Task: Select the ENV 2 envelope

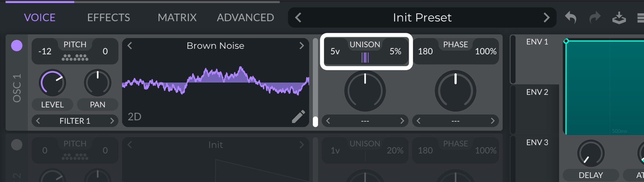Action: click(x=537, y=92)
